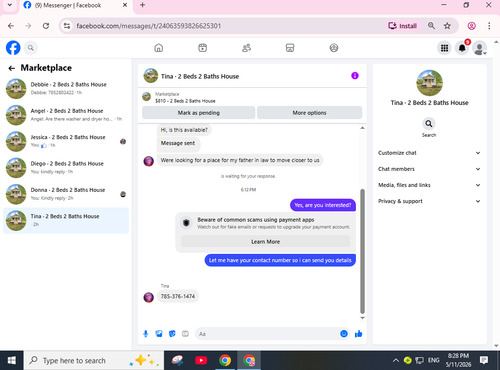
Task: Click the chat scroll-up arrow
Action: tap(362, 128)
